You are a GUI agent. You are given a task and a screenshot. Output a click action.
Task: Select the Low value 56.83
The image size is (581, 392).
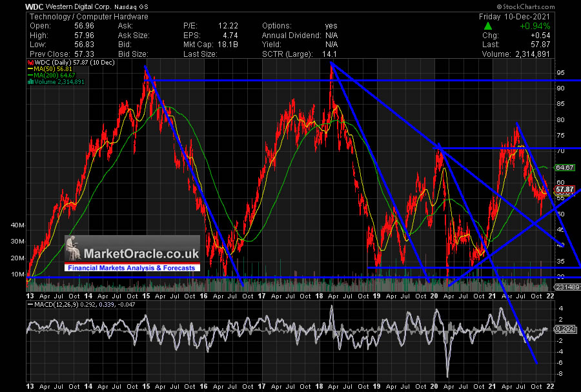pos(84,45)
